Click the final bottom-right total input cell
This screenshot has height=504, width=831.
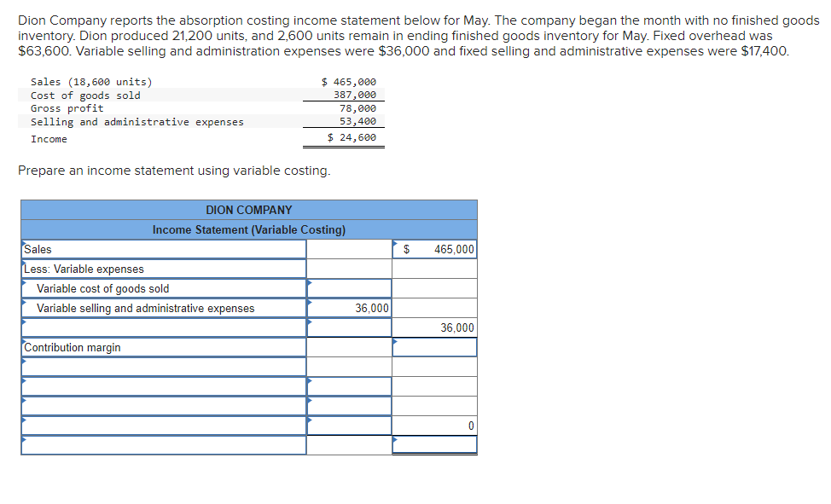pos(435,443)
